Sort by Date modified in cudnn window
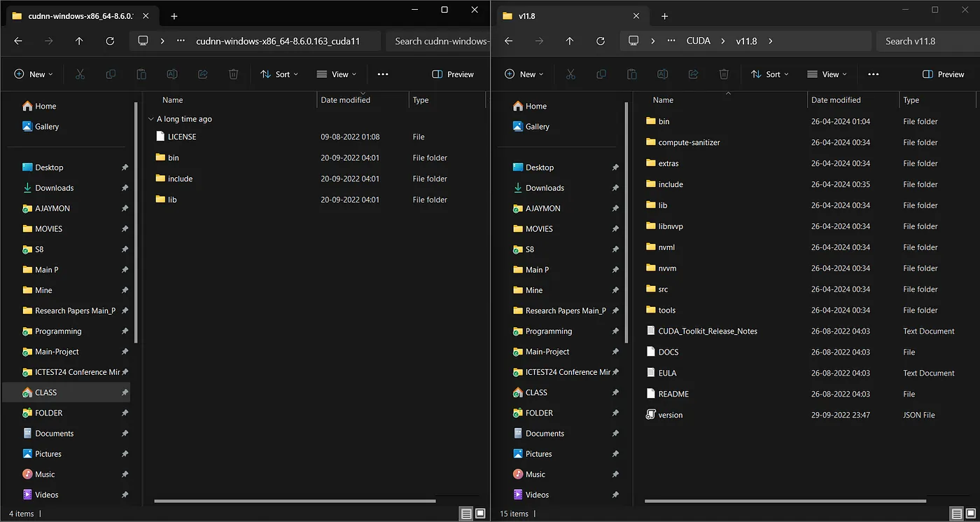Viewport: 980px width, 522px height. pyautogui.click(x=346, y=100)
